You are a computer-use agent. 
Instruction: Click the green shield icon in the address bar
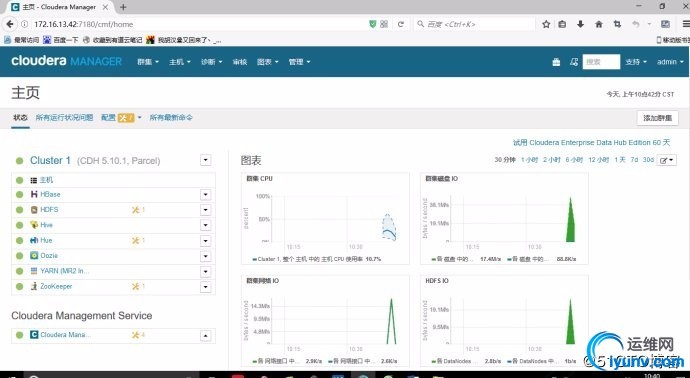[x=373, y=24]
